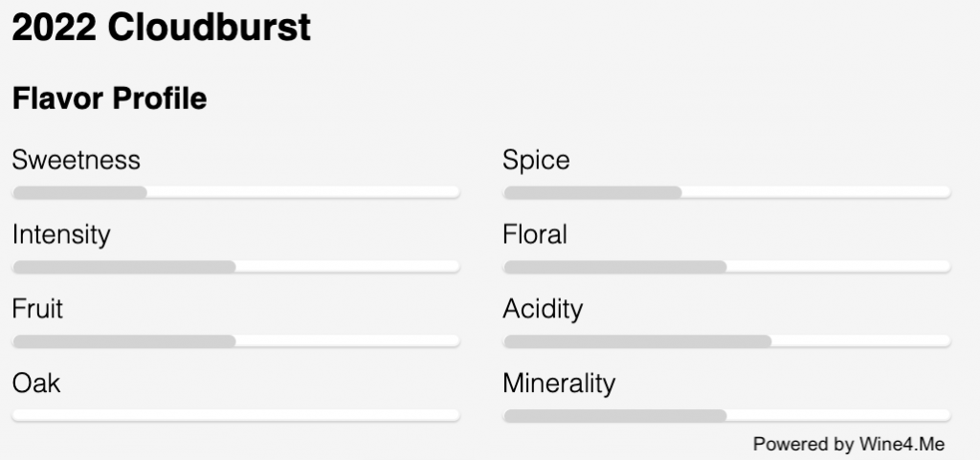This screenshot has width=980, height=460.
Task: Click the filled portion of Acidity bar
Action: 636,341
